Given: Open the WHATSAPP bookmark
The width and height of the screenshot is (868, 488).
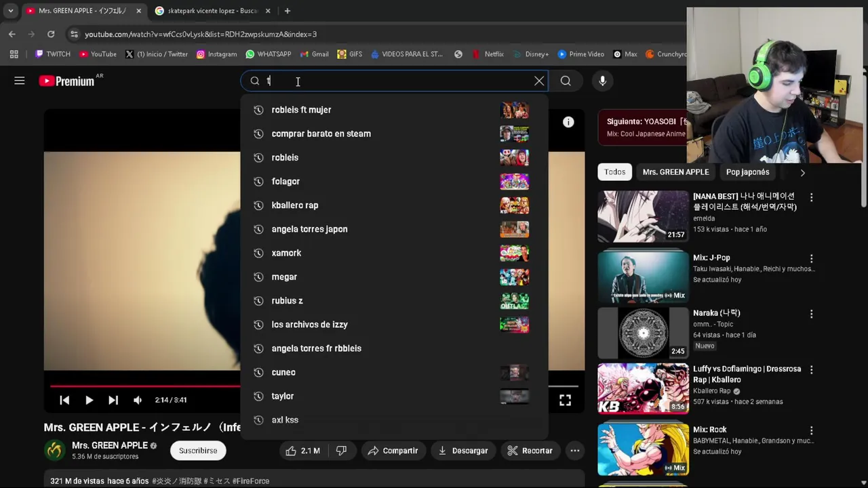Looking at the screenshot, I should 269,54.
